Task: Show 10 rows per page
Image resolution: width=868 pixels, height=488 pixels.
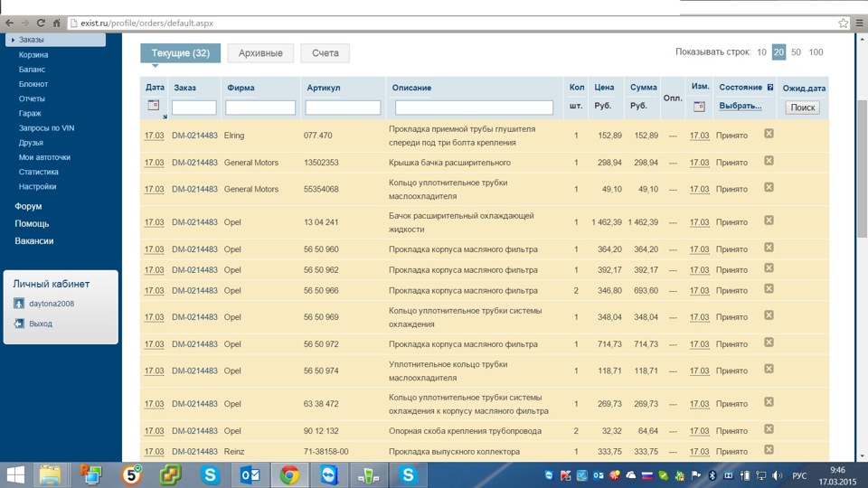Action: (x=761, y=52)
